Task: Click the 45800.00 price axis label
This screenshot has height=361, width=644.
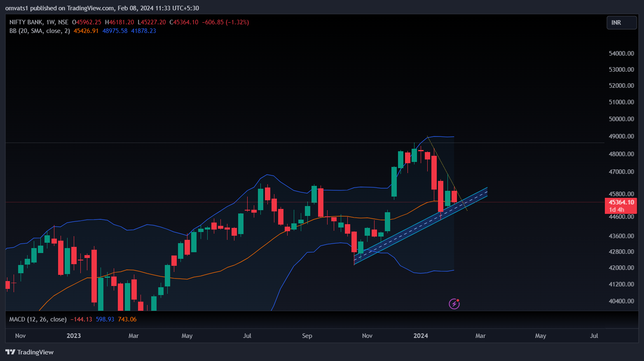Action: click(x=621, y=194)
